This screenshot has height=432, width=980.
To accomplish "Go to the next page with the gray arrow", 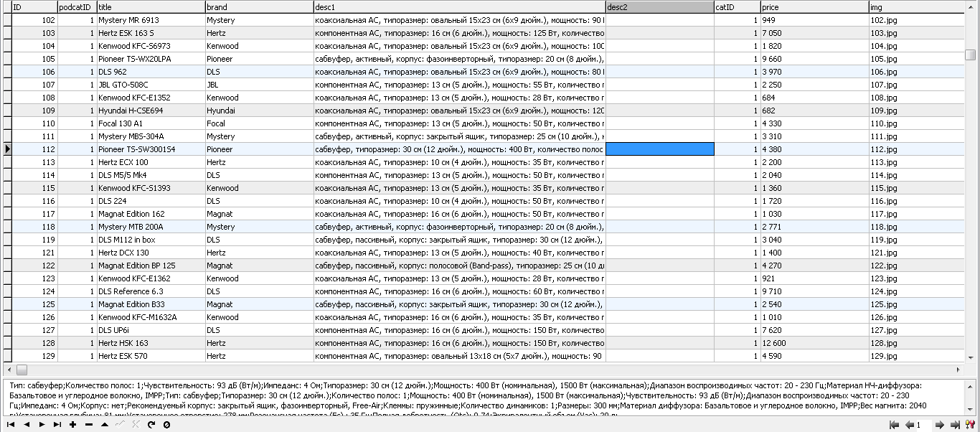I will tap(940, 425).
